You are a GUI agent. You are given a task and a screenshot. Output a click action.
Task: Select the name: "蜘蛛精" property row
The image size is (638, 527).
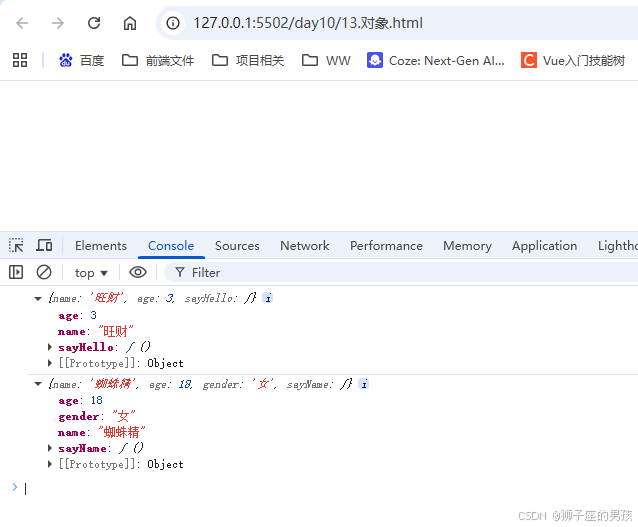[x=102, y=432]
